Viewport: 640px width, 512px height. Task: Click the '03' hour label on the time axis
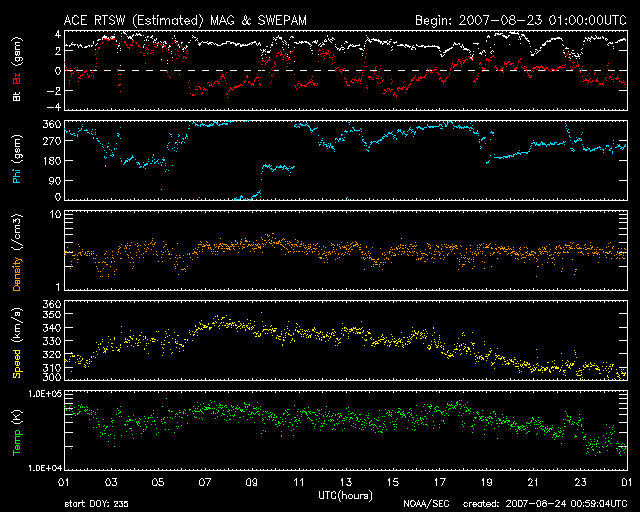click(111, 482)
